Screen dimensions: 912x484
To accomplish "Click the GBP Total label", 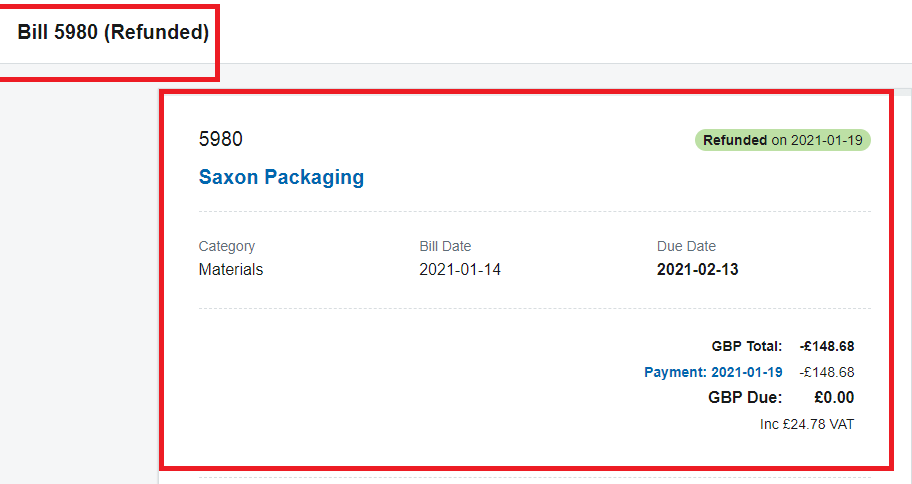I will (747, 347).
